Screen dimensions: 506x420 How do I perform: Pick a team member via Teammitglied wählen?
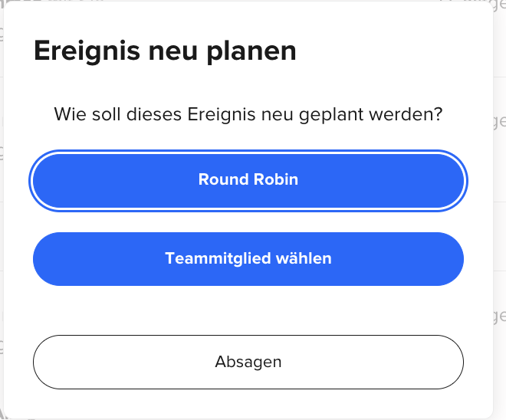[x=248, y=259]
